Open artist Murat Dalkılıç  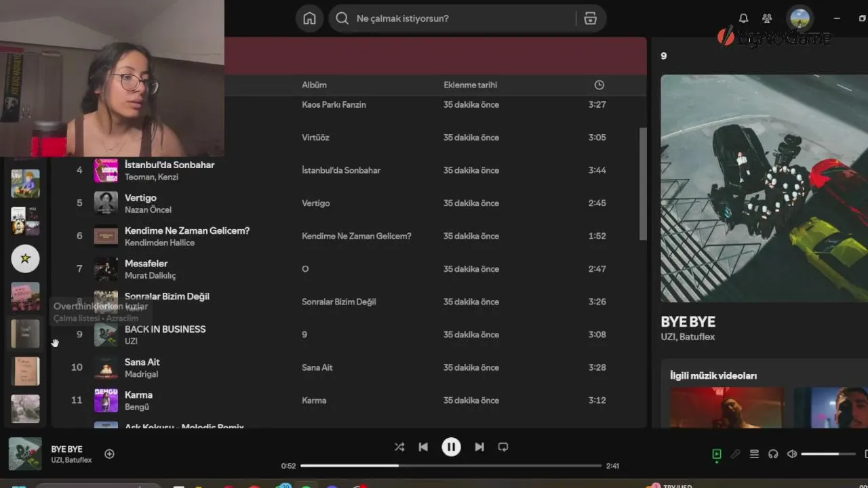150,276
